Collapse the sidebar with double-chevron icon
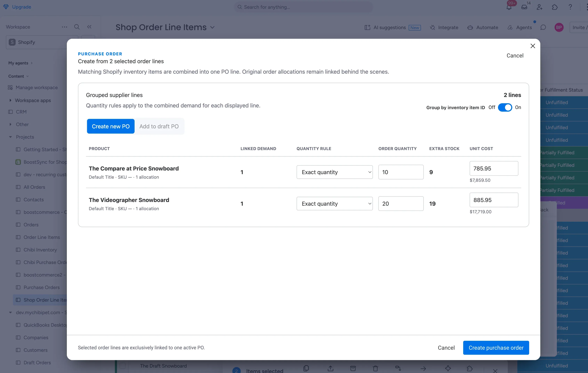This screenshot has height=373, width=588. 89,27
